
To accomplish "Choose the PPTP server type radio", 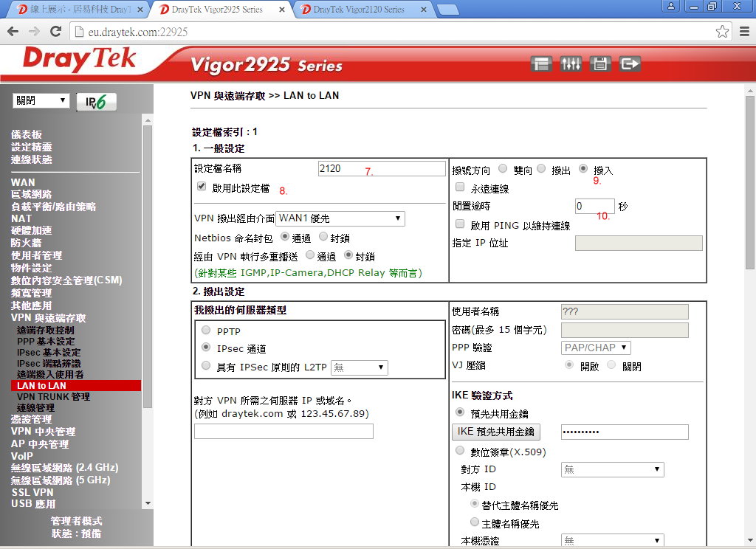I will click(206, 330).
